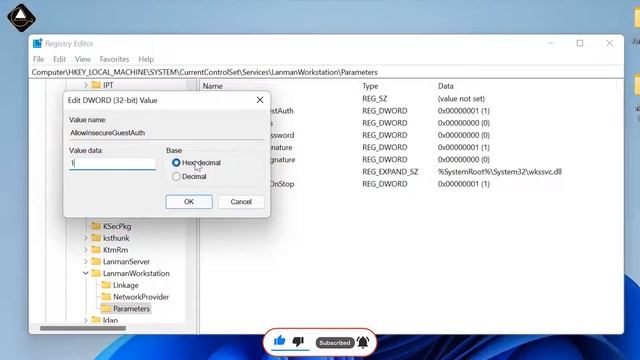Select the KtmRm folder icon
The height and width of the screenshot is (360, 640).
(x=96, y=250)
